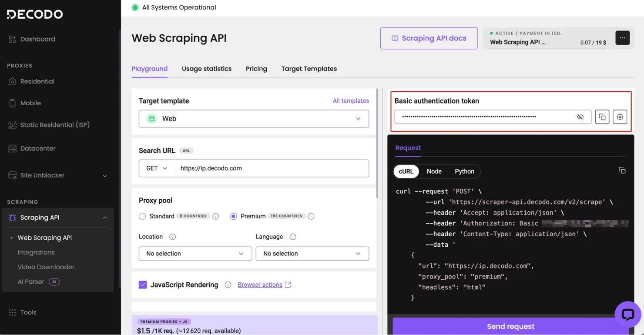Viewport: 644px width, 335px height.
Task: Open Datacenter proxies page
Action: click(38, 148)
